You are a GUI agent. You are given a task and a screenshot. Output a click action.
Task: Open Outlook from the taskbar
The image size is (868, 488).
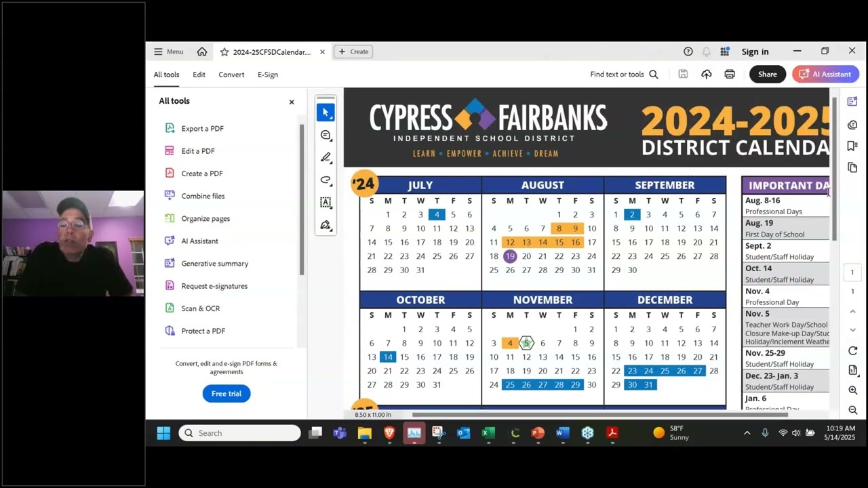(464, 433)
